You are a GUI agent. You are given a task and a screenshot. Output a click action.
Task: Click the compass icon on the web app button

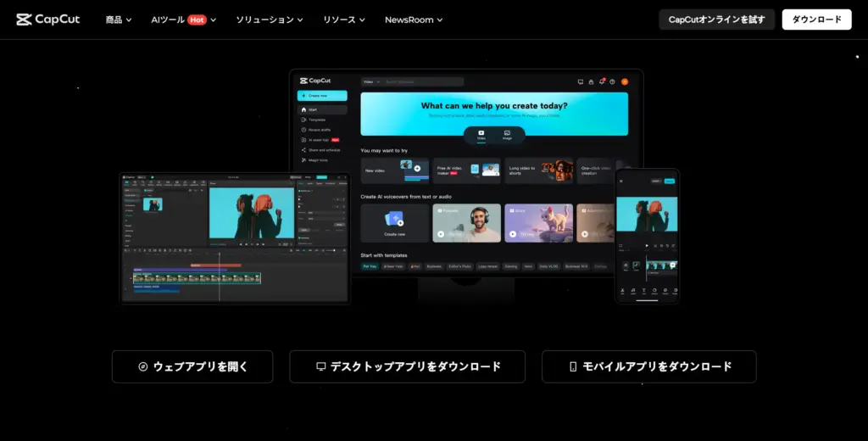point(143,367)
